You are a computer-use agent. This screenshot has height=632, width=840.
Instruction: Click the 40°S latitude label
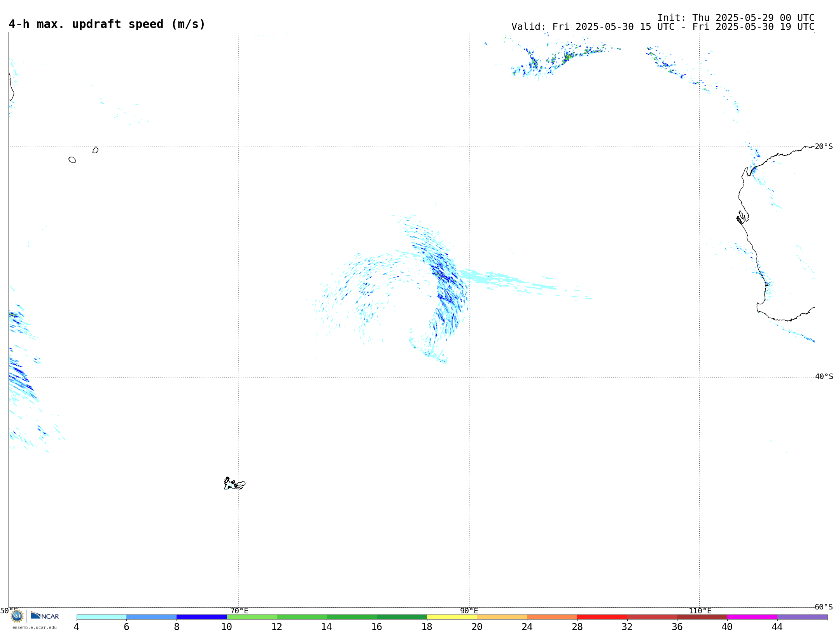point(824,377)
